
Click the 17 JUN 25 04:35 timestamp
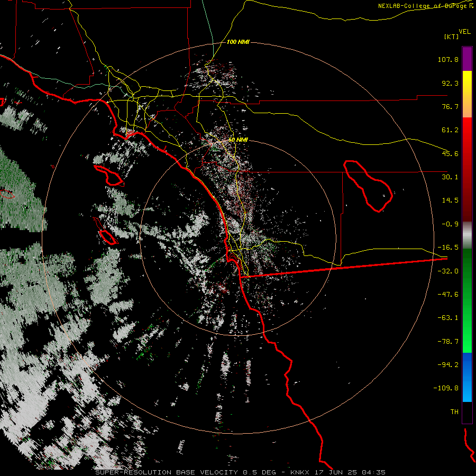[x=350, y=472]
